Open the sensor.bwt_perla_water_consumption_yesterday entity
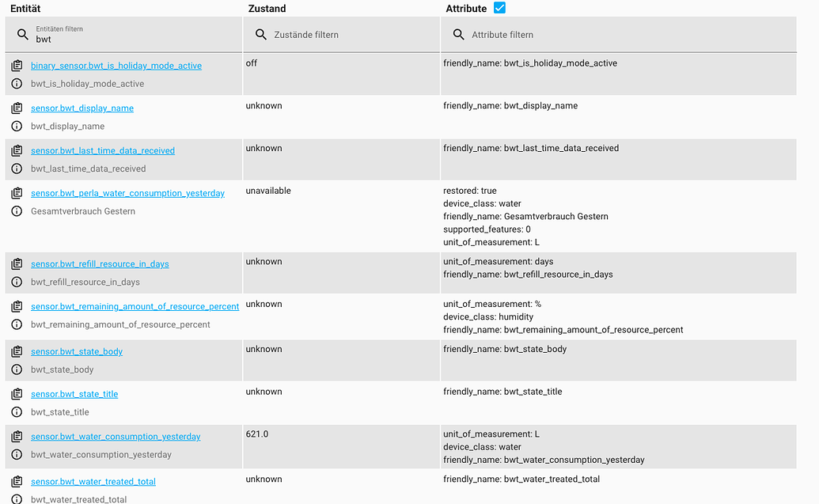 click(127, 192)
